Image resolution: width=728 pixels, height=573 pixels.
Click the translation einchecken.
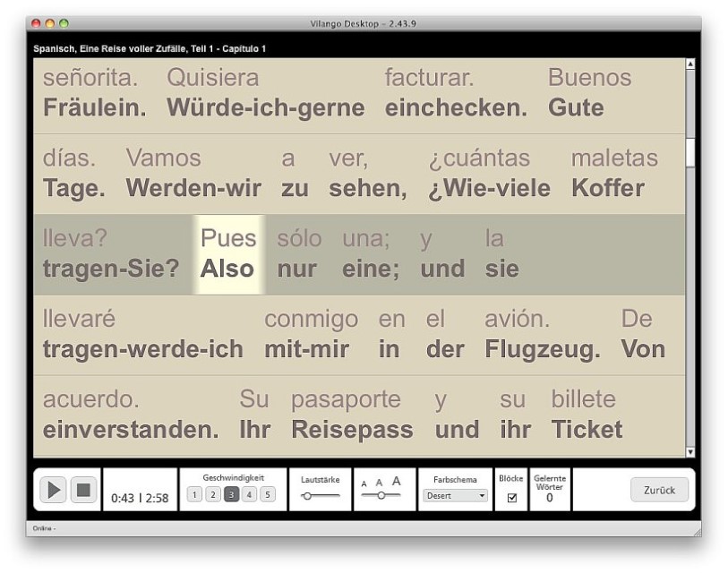[457, 107]
